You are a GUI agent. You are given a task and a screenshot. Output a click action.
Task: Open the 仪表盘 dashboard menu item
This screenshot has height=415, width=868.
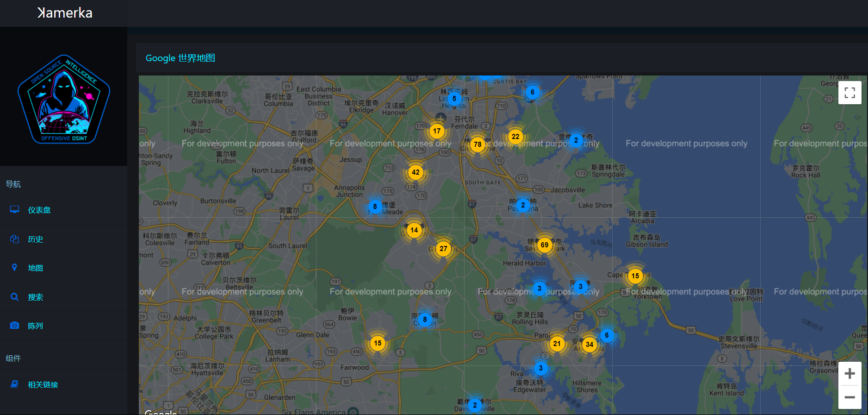pyautogui.click(x=63, y=210)
